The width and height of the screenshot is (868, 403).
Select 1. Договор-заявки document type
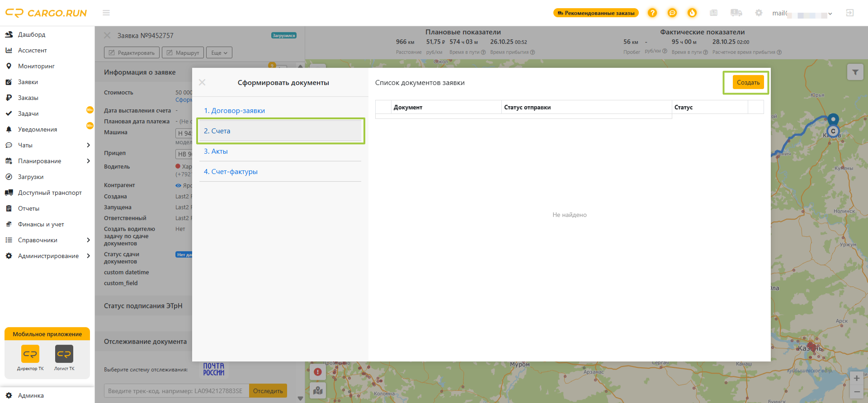(280, 110)
